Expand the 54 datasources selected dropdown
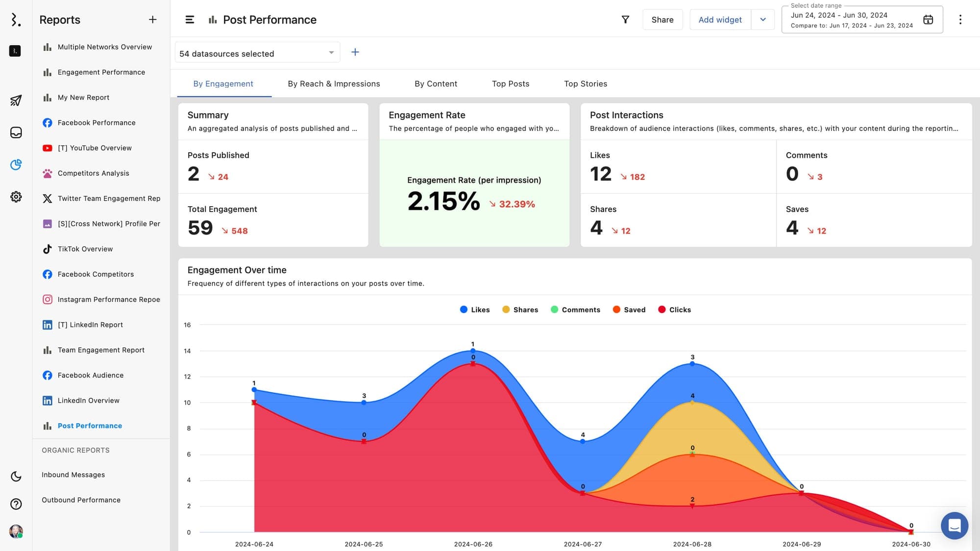 click(257, 53)
